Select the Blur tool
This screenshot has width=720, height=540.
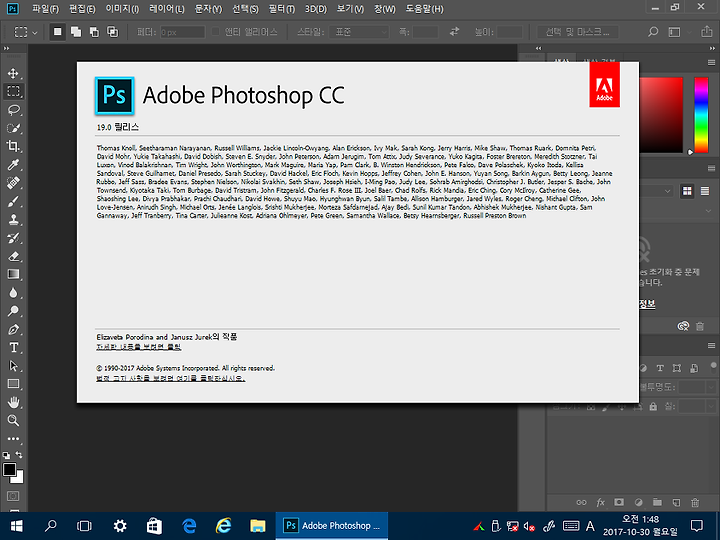(x=13, y=292)
